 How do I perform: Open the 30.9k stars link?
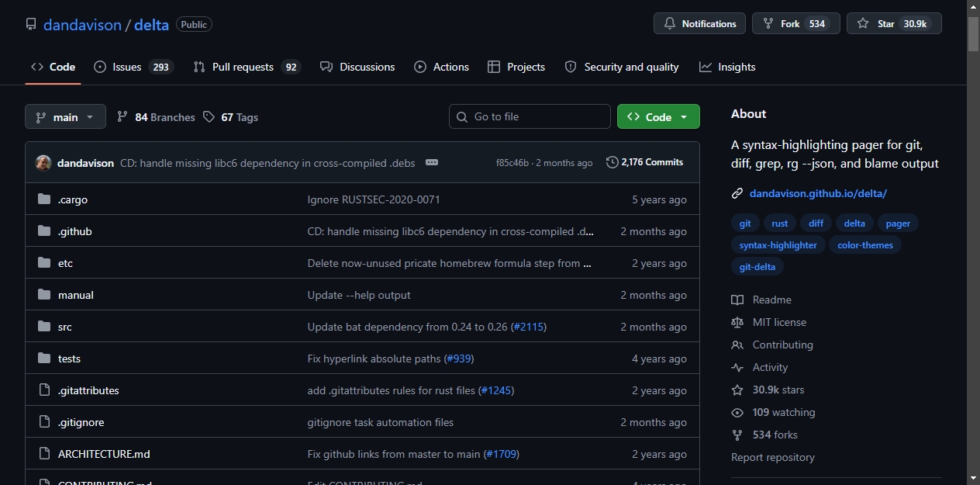coord(778,390)
